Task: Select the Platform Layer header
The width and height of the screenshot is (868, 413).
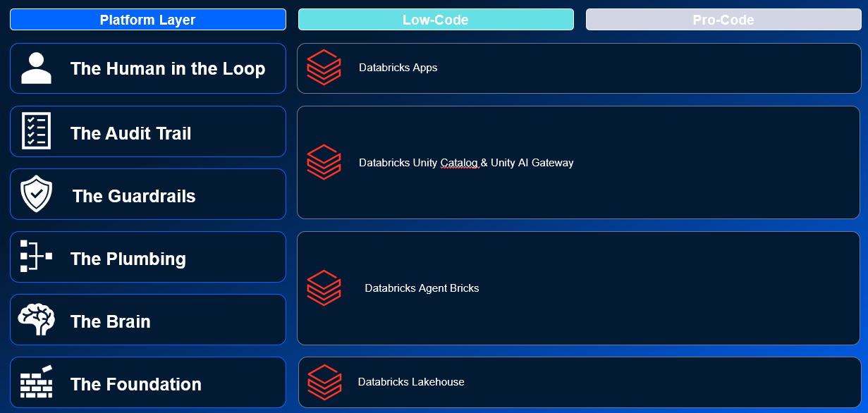Action: pos(148,20)
